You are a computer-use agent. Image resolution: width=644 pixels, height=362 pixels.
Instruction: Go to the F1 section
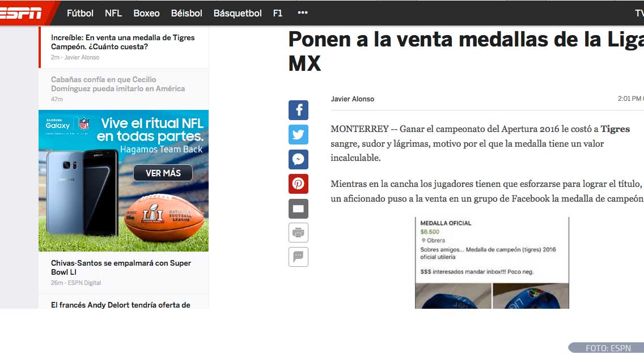(278, 13)
